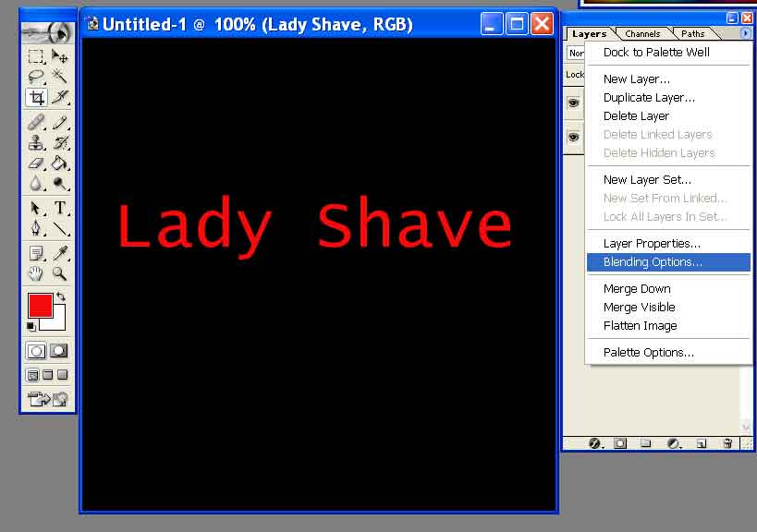
Task: Select the Dodge tool
Action: 60,183
